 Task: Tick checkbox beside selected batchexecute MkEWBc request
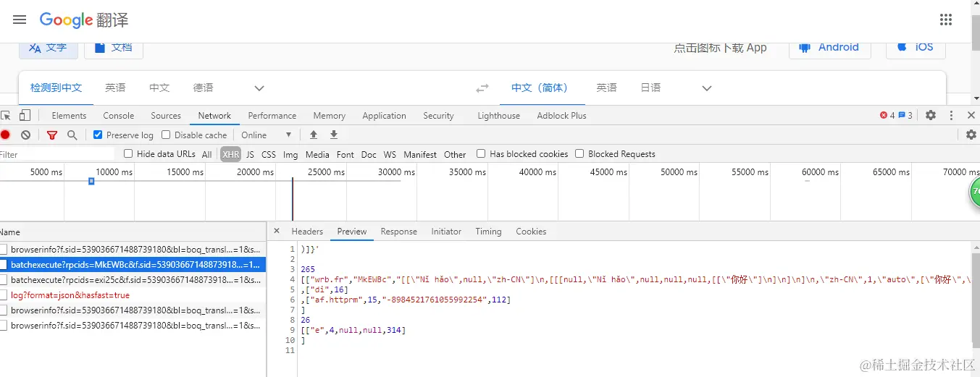4,265
